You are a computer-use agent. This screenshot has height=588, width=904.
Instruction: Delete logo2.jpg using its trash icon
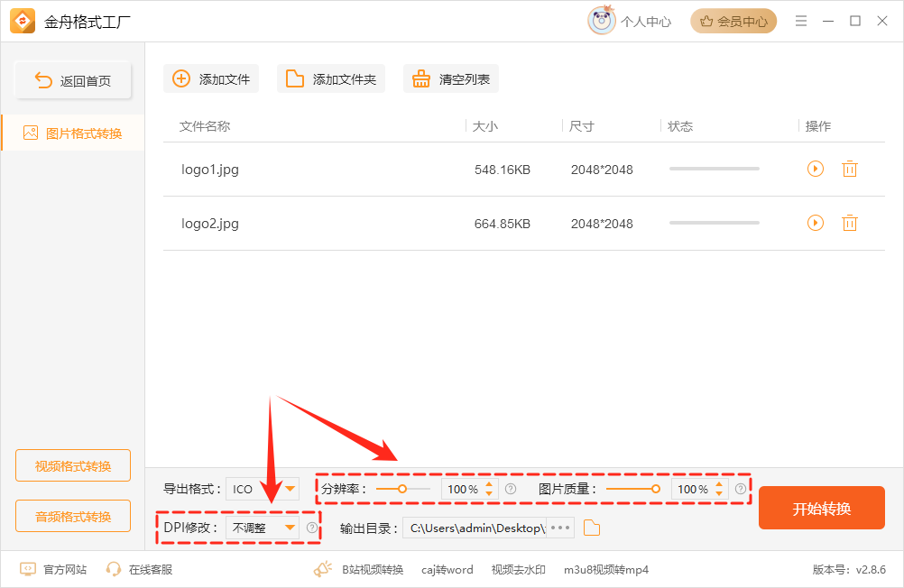tap(849, 223)
